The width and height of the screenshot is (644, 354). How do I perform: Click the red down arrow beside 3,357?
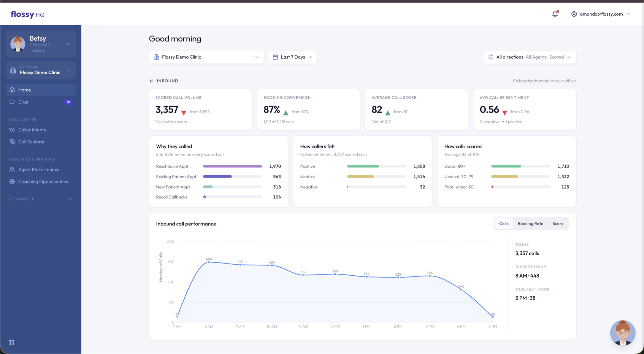click(x=184, y=113)
